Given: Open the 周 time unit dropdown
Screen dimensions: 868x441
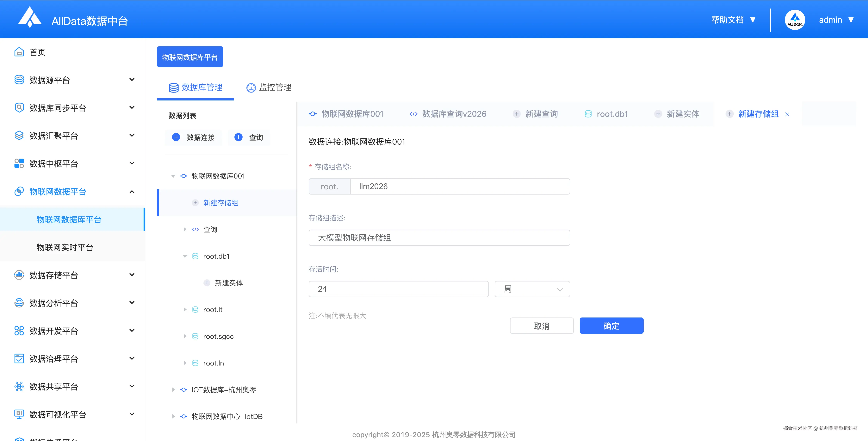Looking at the screenshot, I should [532, 289].
